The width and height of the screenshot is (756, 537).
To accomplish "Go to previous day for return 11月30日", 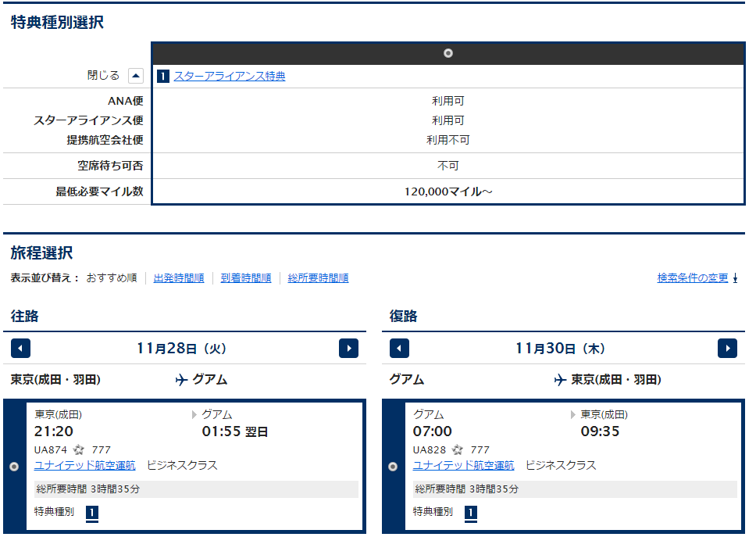I will click(x=399, y=349).
